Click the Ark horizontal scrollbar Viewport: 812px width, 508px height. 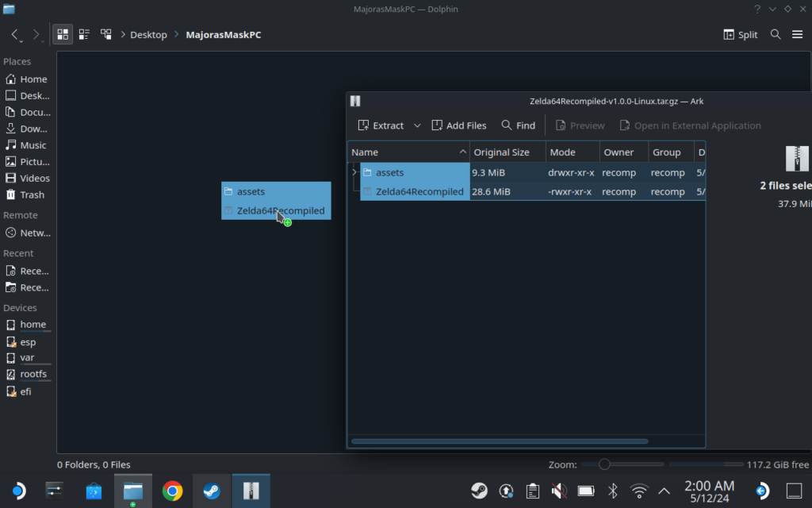tap(500, 441)
